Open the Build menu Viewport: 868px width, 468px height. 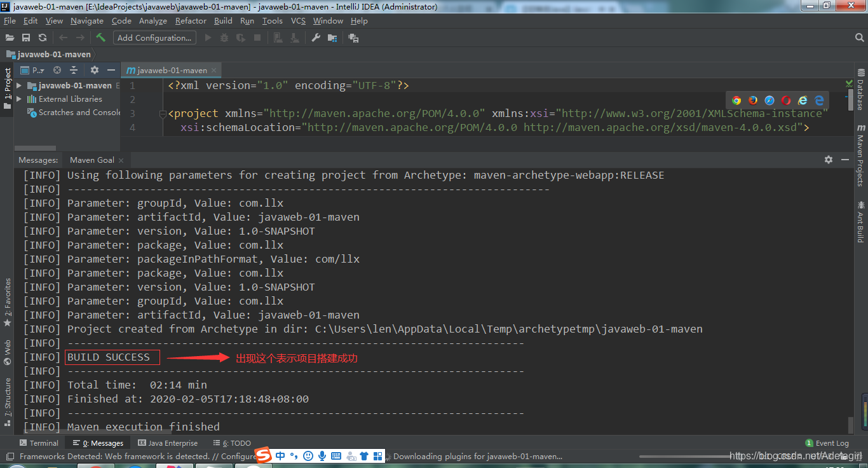(223, 20)
